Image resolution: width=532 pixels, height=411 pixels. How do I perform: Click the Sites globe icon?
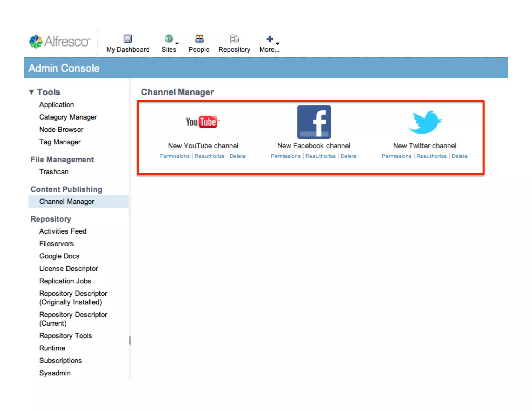pyautogui.click(x=169, y=39)
